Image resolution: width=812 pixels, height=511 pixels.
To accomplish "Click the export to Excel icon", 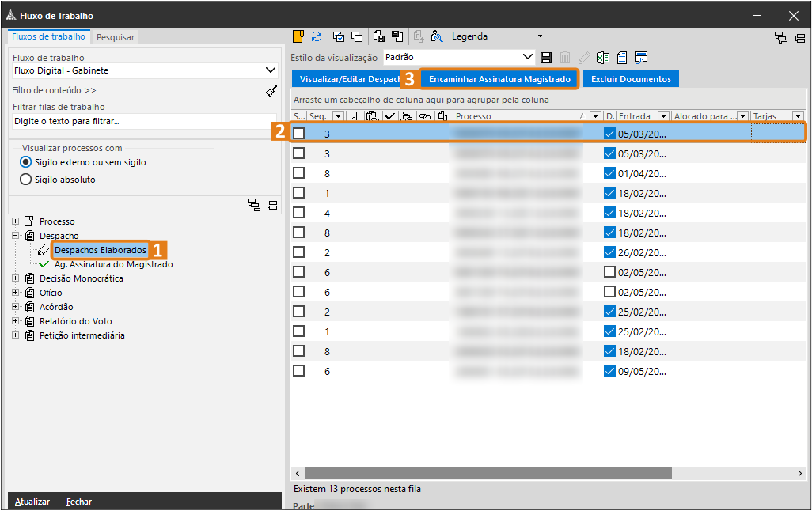I will 603,57.
